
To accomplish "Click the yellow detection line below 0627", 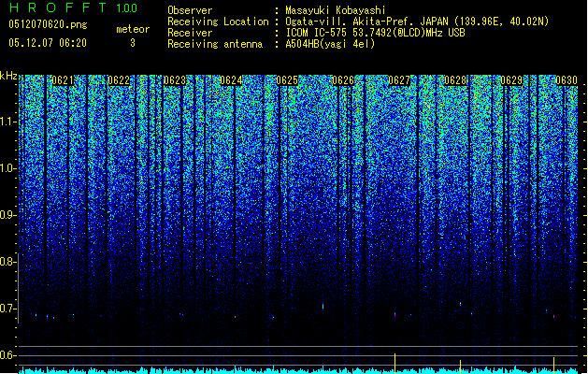I will (394, 363).
